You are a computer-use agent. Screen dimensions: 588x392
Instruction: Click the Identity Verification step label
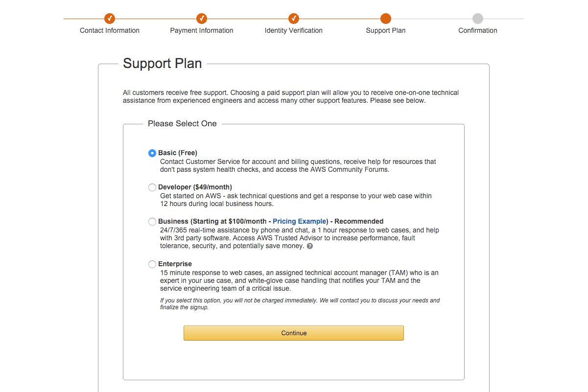click(x=294, y=30)
